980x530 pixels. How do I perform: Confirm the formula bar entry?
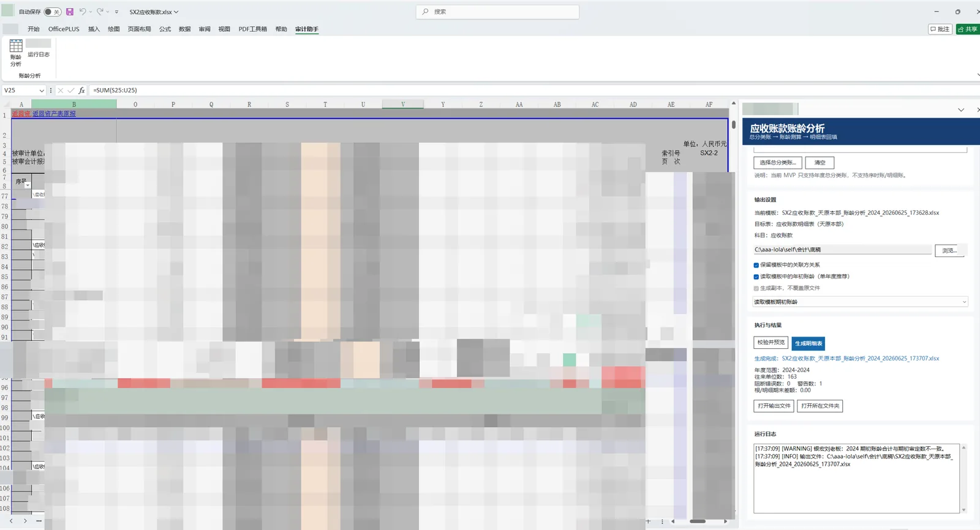click(70, 90)
